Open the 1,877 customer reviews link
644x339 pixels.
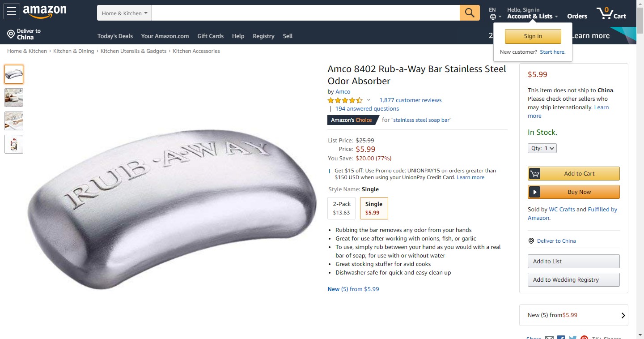point(411,100)
